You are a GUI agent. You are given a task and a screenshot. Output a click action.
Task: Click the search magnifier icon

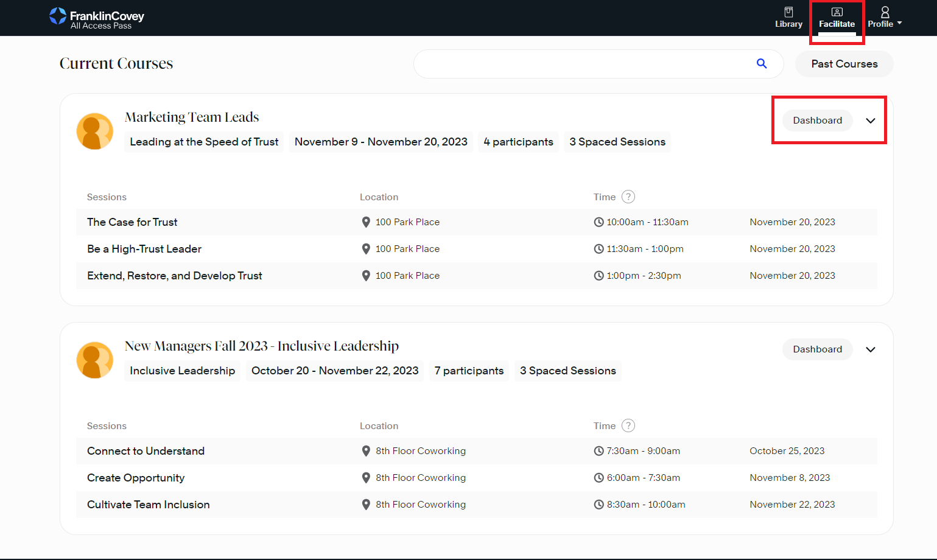[x=761, y=63]
